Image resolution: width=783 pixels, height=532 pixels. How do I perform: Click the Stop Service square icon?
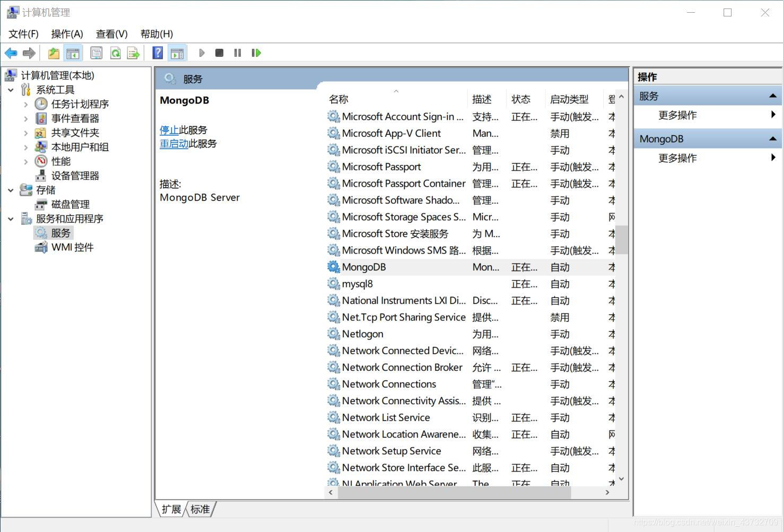219,53
